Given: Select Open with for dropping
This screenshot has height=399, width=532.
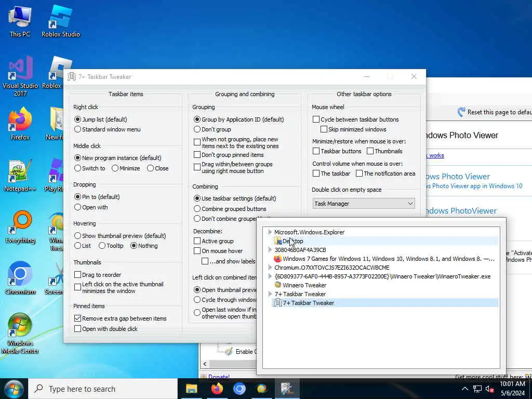Looking at the screenshot, I should pyautogui.click(x=78, y=207).
